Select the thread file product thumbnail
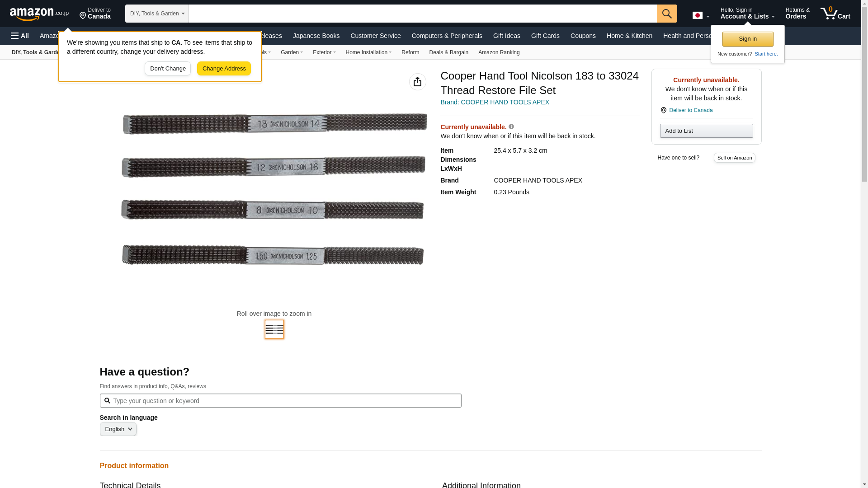Image resolution: width=868 pixels, height=488 pixels. coord(274,329)
